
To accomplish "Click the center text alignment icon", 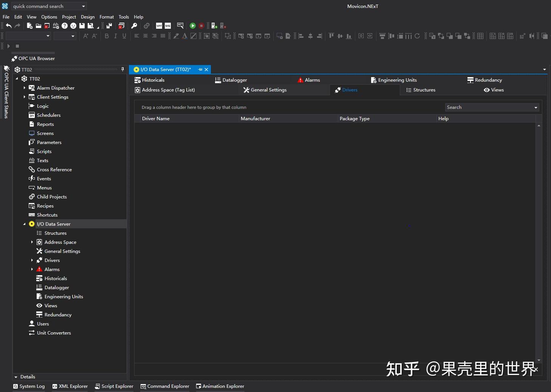I will tap(145, 36).
